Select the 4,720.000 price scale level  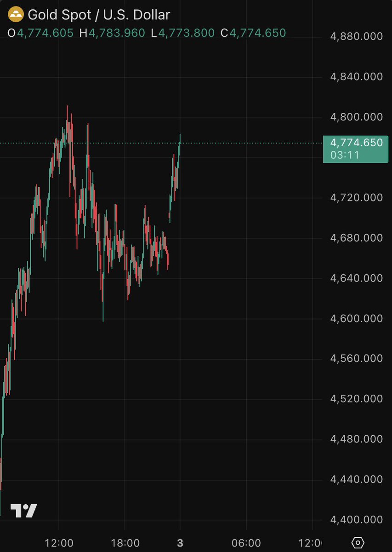[356, 198]
